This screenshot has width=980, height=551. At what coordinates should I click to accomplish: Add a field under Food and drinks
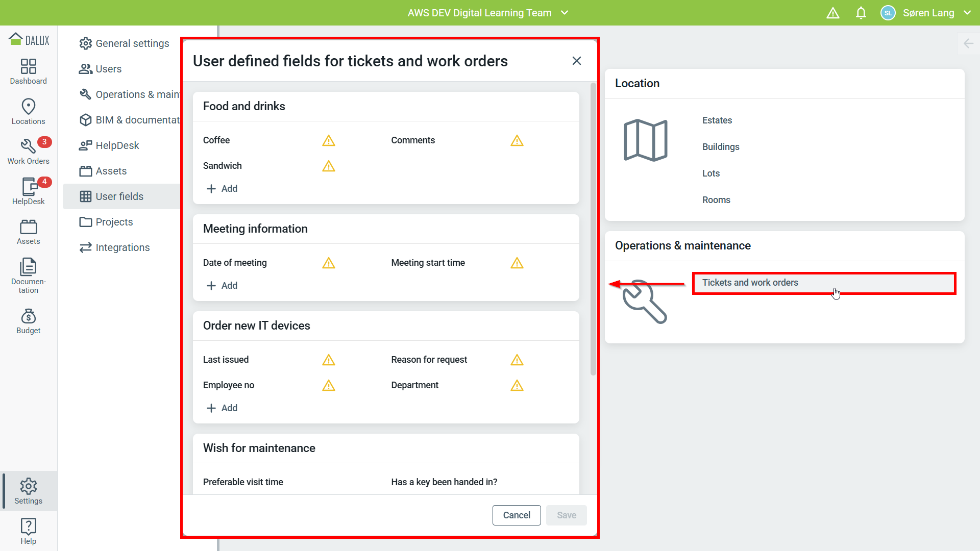click(222, 189)
